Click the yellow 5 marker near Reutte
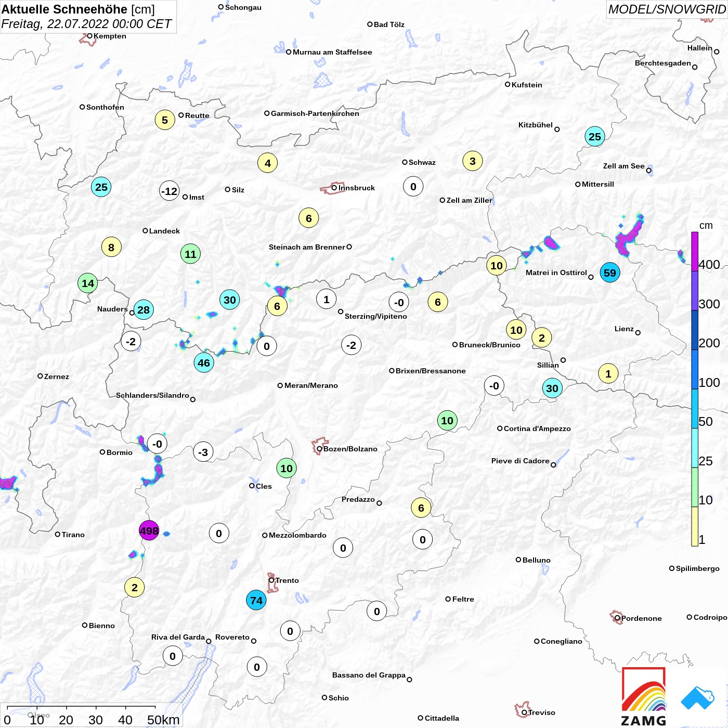Viewport: 728px width, 728px height. pyautogui.click(x=165, y=120)
